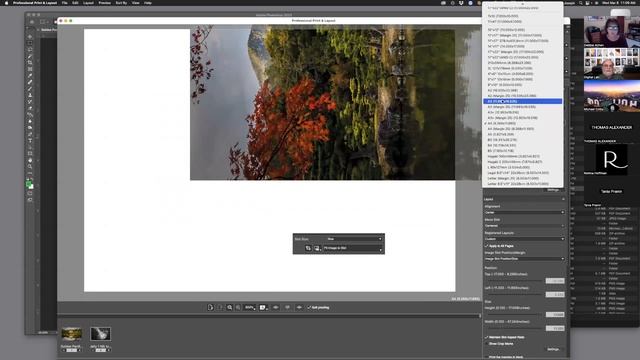640x360 pixels.
Task: Click the icon right of display options dropdown
Action: point(276,307)
